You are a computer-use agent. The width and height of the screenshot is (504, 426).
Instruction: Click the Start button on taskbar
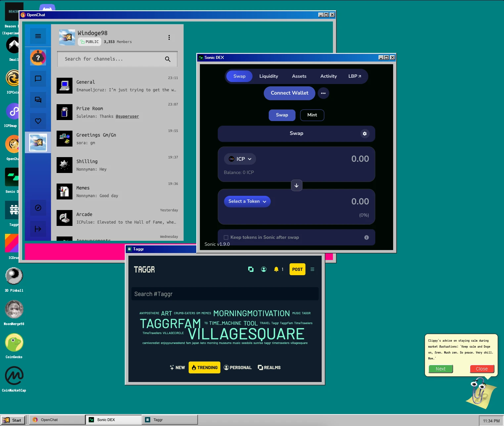click(x=13, y=420)
